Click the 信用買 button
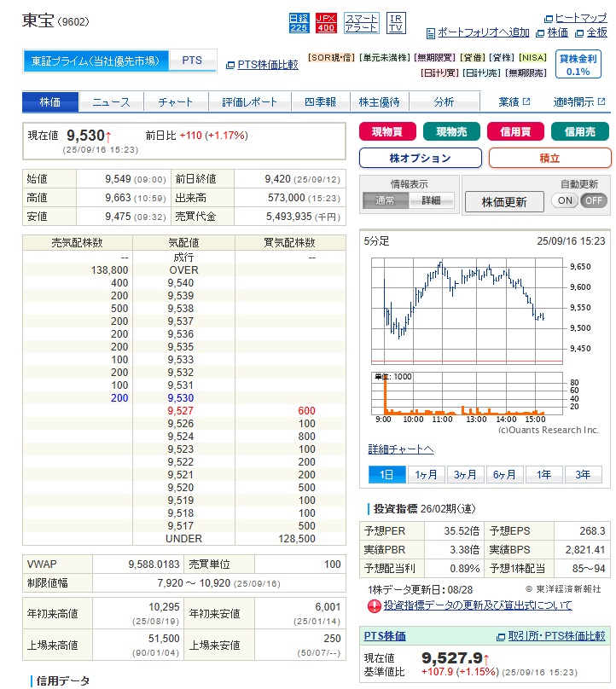This screenshot has width=616, height=689. tap(515, 131)
